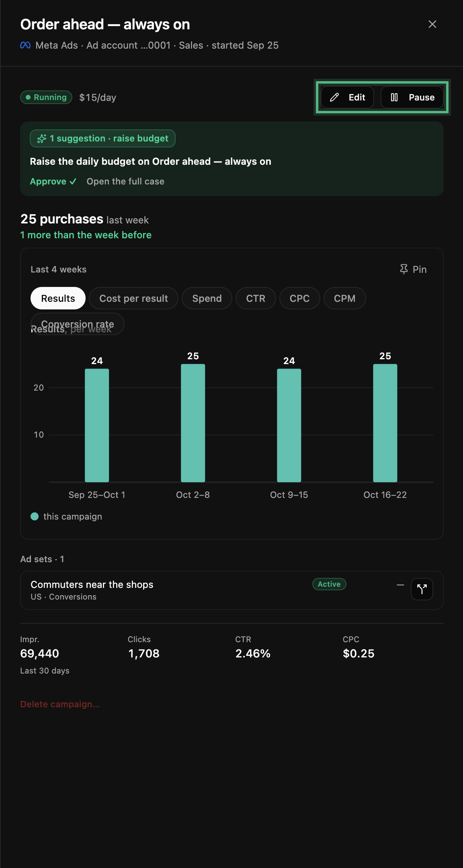
Task: Edit the campaign settings
Action: [348, 97]
